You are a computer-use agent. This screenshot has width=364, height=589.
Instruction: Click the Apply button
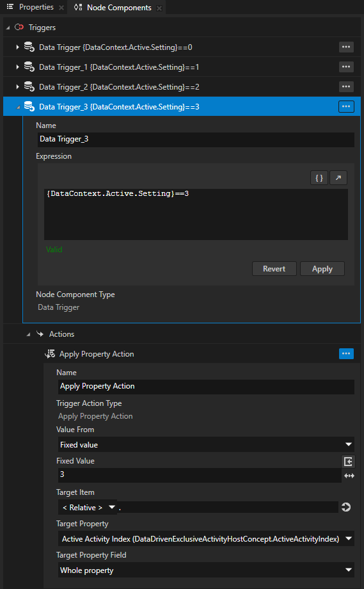pos(322,269)
